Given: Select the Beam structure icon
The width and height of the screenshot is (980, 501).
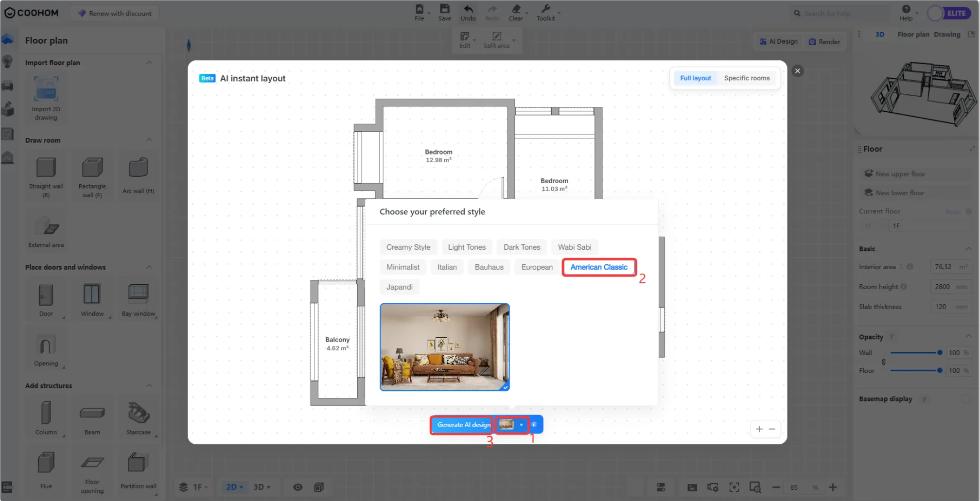Looking at the screenshot, I should point(92,413).
